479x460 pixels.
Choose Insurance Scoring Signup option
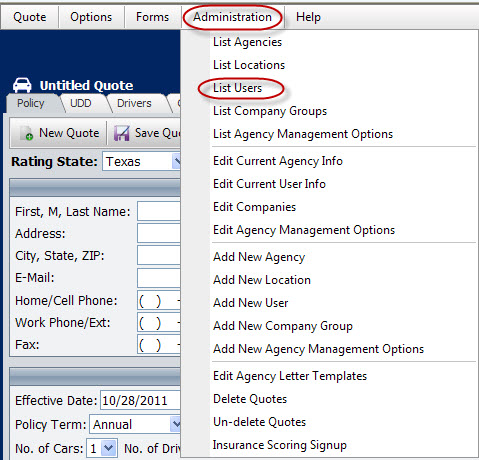pyautogui.click(x=280, y=445)
